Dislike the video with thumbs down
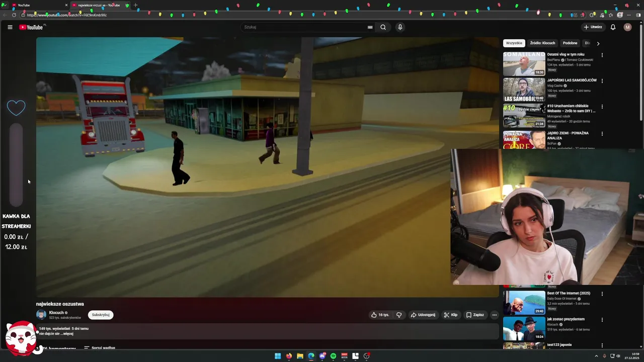The width and height of the screenshot is (644, 362). [399, 315]
